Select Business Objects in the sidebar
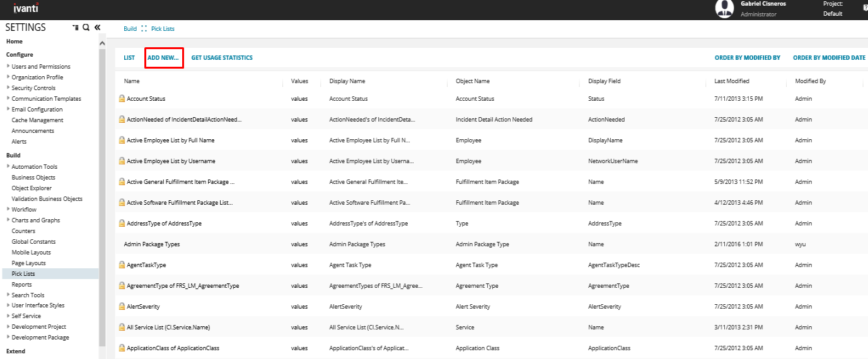Image resolution: width=868 pixels, height=359 pixels. (x=33, y=178)
